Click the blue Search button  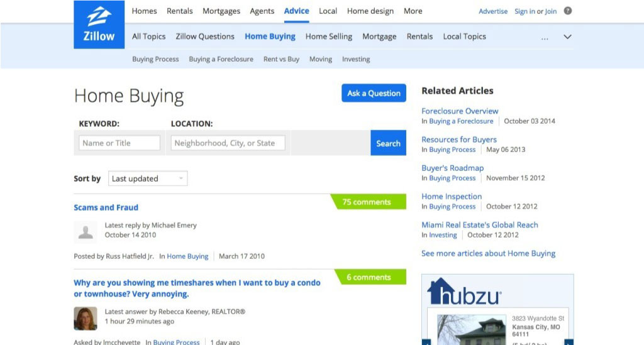tap(388, 143)
